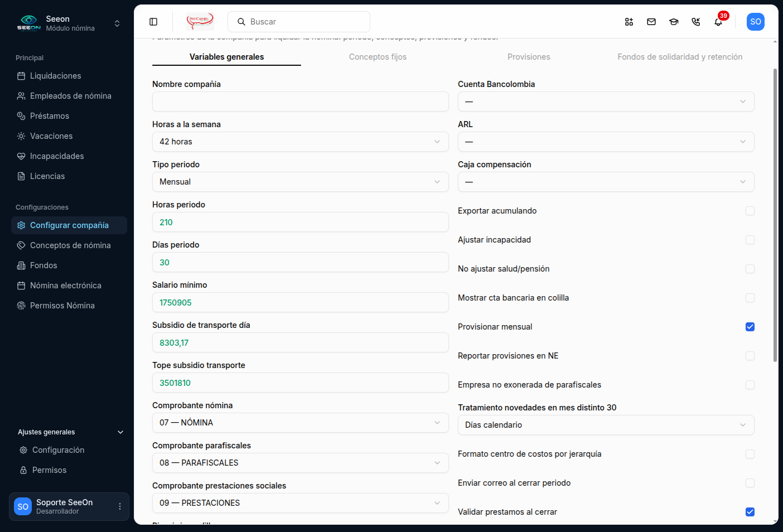Click the page vertical scrollbar
This screenshot has width=783, height=532.
click(775, 215)
